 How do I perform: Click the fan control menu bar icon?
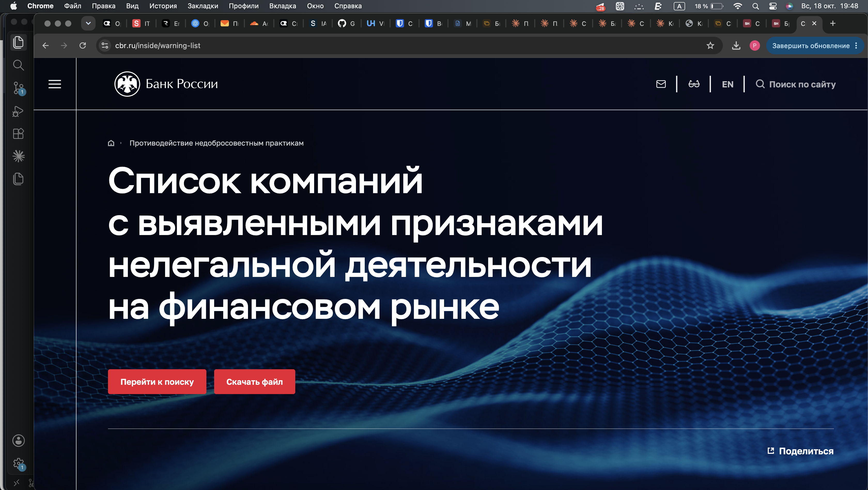(x=620, y=6)
